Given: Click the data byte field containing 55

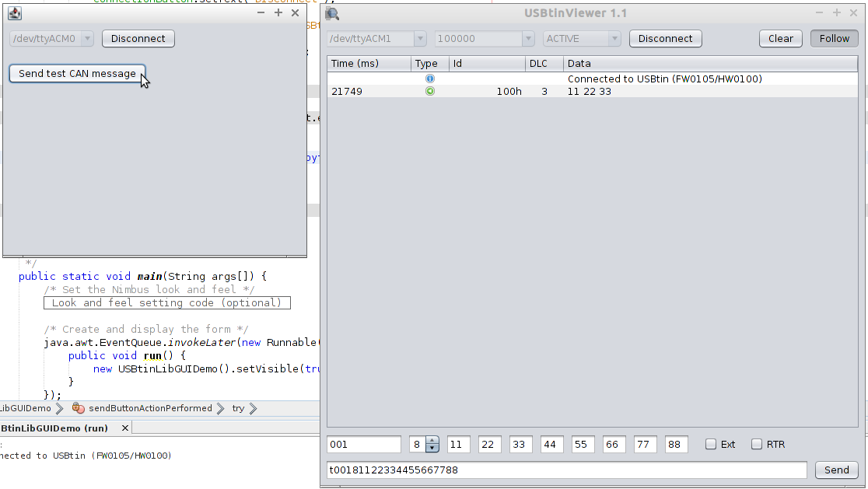Looking at the screenshot, I should point(583,444).
